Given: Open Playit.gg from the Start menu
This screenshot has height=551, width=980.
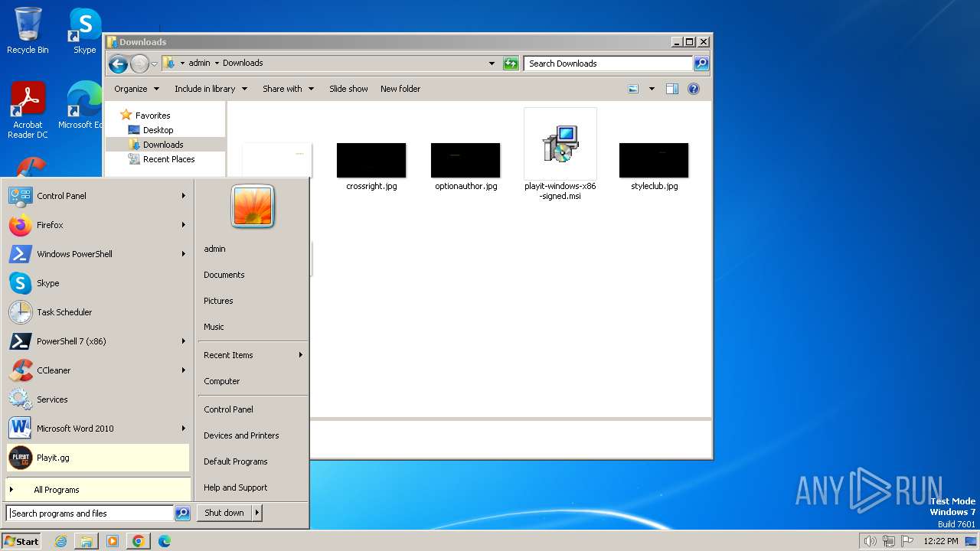Looking at the screenshot, I should 98,458.
